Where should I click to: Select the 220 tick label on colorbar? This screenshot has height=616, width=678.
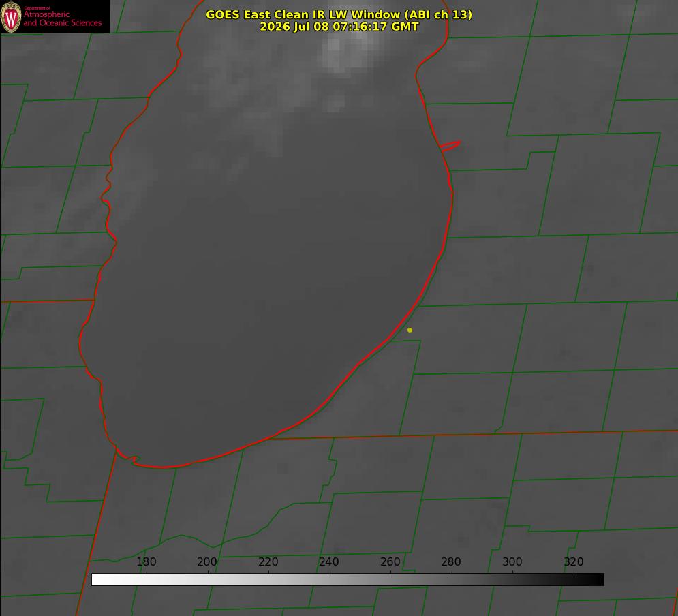pos(268,561)
